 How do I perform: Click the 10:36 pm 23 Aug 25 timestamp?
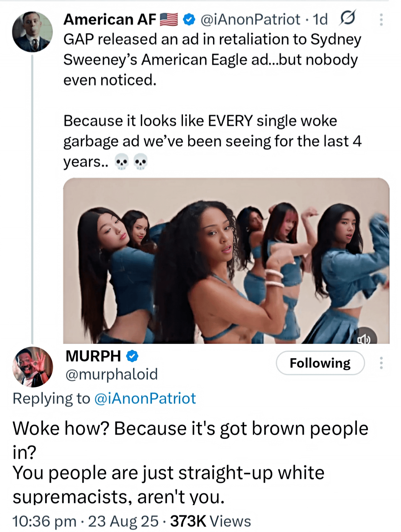(86, 521)
